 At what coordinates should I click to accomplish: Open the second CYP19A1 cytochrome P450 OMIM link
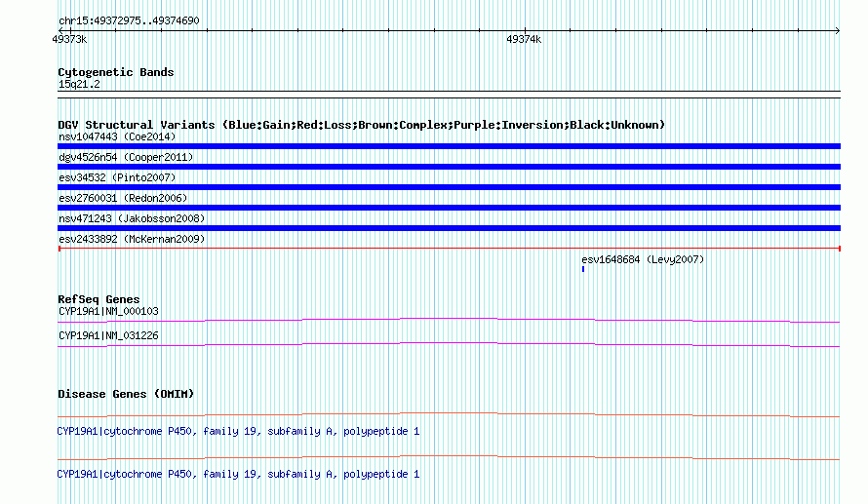coord(238,475)
